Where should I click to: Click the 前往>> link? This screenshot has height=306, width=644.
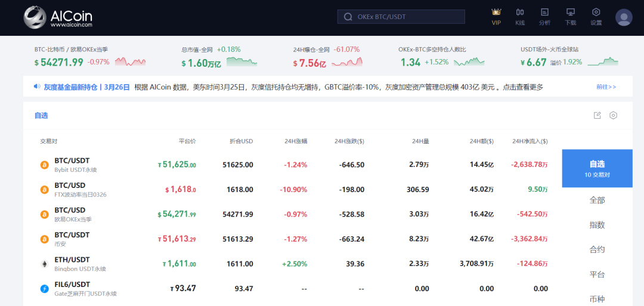(606, 86)
